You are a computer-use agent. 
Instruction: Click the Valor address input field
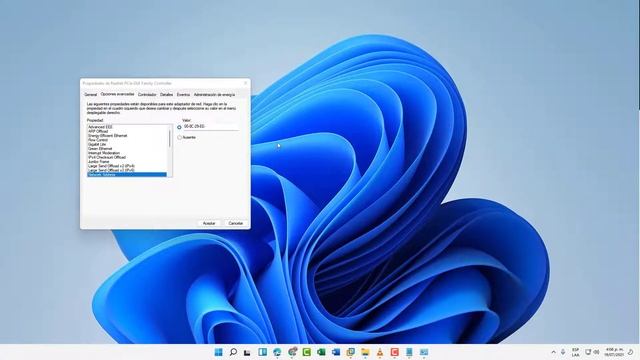[211, 127]
